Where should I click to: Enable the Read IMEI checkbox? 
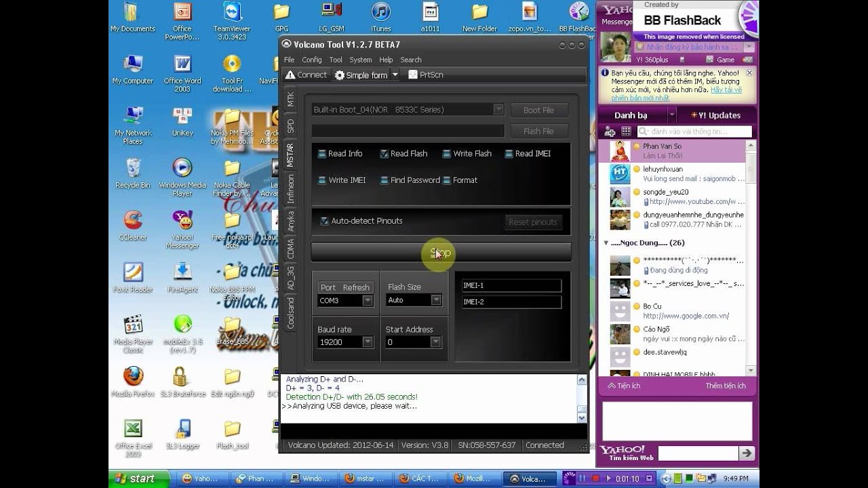509,154
